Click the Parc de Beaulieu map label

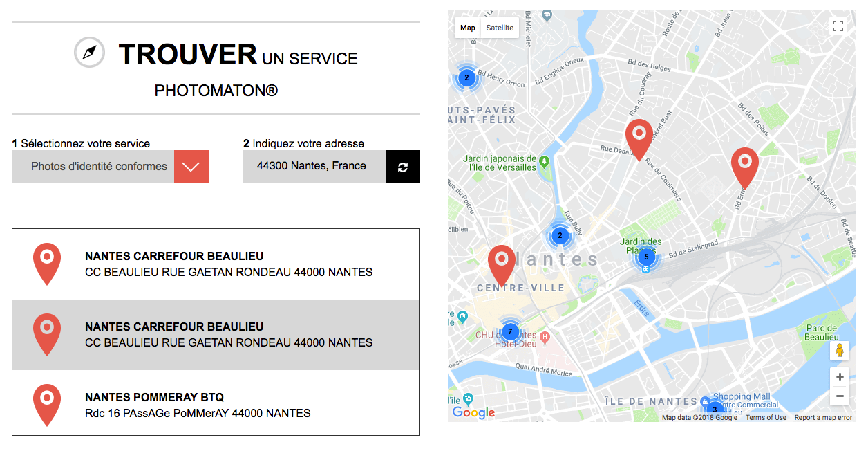[x=822, y=332]
